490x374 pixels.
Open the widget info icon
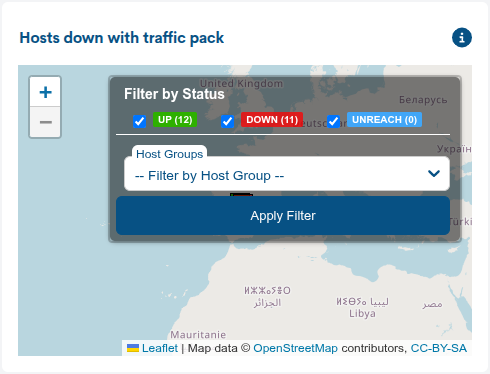pos(462,37)
